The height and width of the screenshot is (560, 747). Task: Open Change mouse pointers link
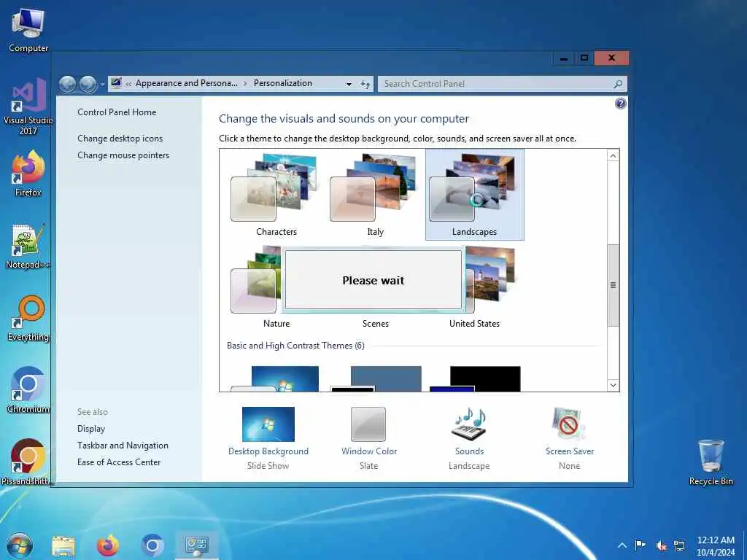(123, 155)
